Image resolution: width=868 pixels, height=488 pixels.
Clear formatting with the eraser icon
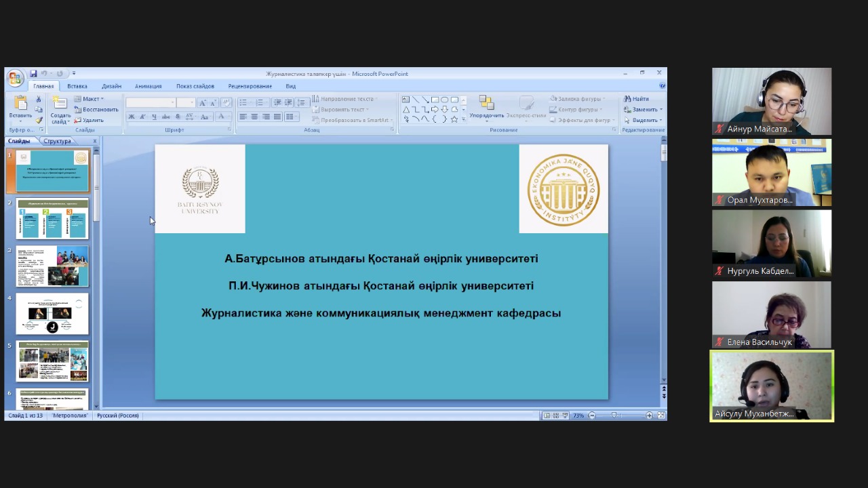click(226, 102)
